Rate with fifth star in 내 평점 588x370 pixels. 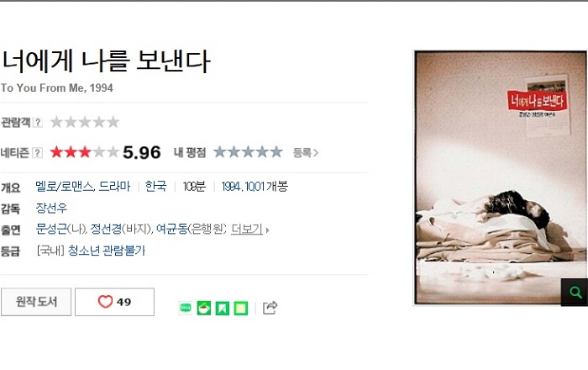click(x=276, y=152)
